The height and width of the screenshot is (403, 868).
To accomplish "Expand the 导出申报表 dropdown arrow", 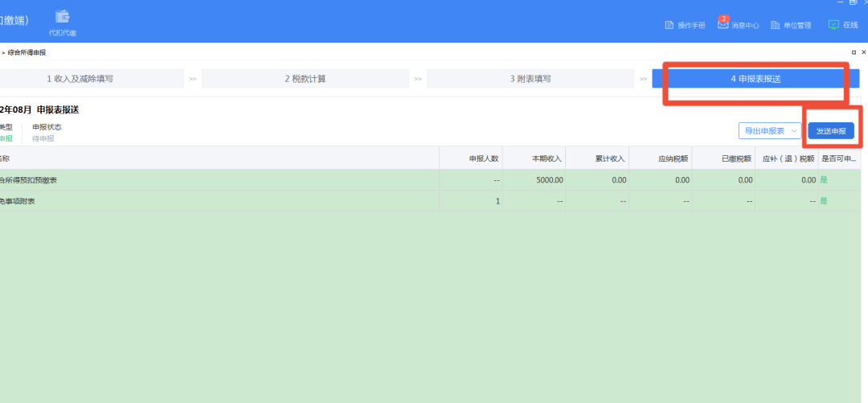I will [795, 131].
